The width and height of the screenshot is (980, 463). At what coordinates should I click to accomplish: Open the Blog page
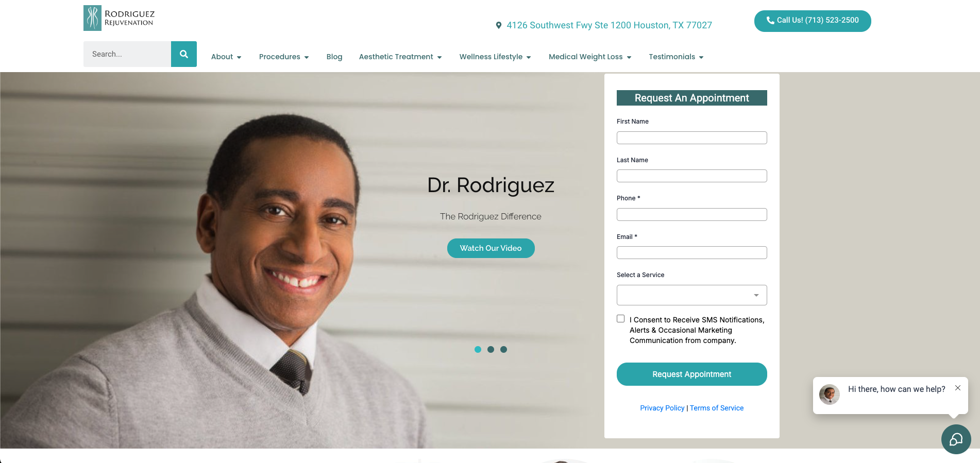click(334, 57)
